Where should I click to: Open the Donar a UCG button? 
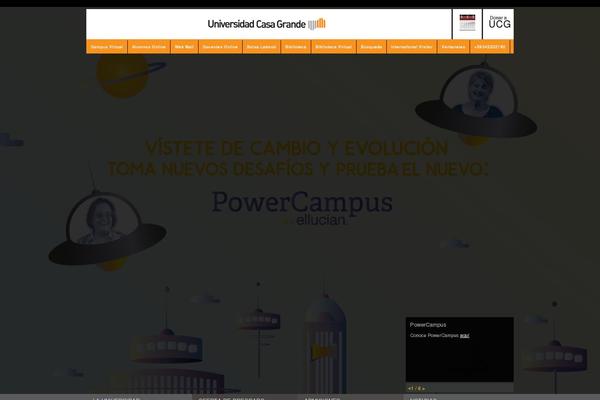[499, 23]
